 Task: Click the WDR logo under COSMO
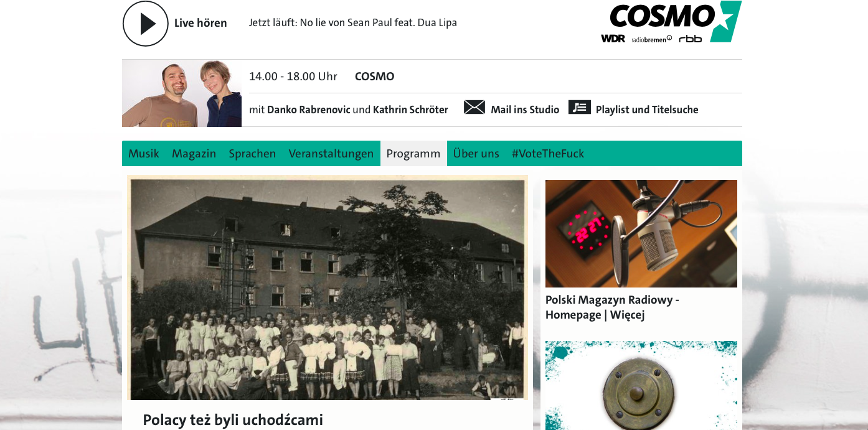(x=613, y=39)
